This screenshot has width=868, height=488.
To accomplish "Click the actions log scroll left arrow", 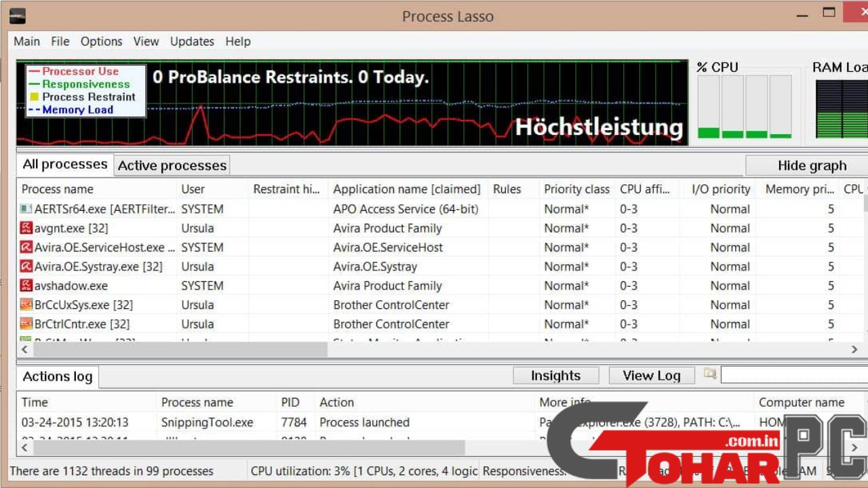I will [x=25, y=447].
